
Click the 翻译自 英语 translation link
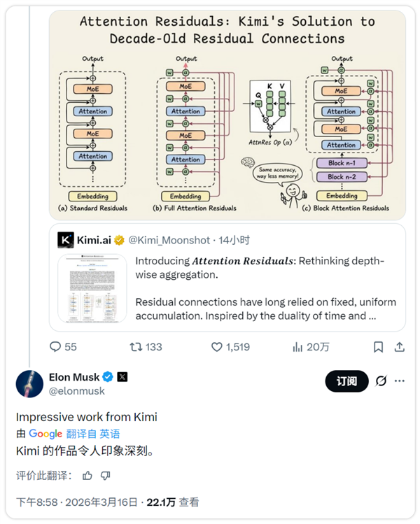tap(93, 434)
